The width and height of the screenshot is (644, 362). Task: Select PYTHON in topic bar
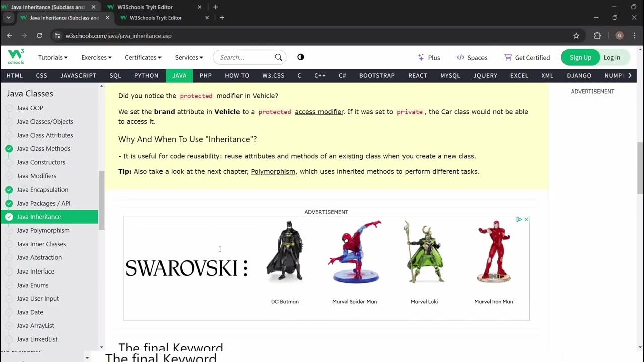coord(146,75)
